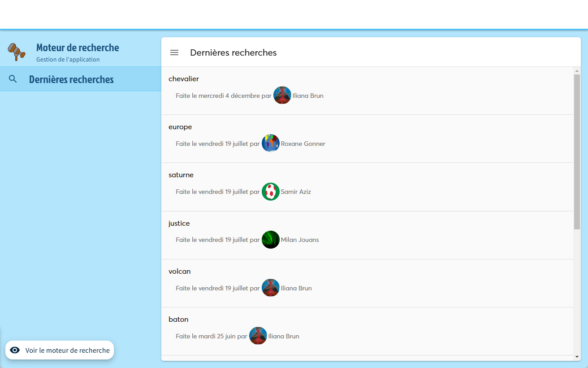Viewport: 588px width, 368px height.
Task: Click Iliana Brun's avatar on baton search
Action: (258, 336)
